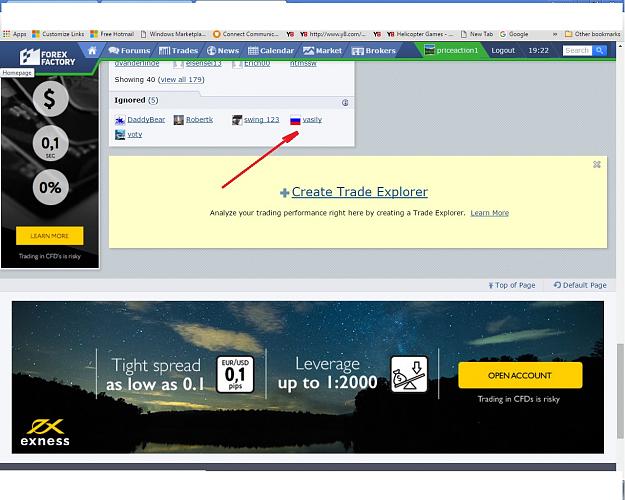Open the News menu
This screenshot has width=625, height=500.
coord(223,51)
